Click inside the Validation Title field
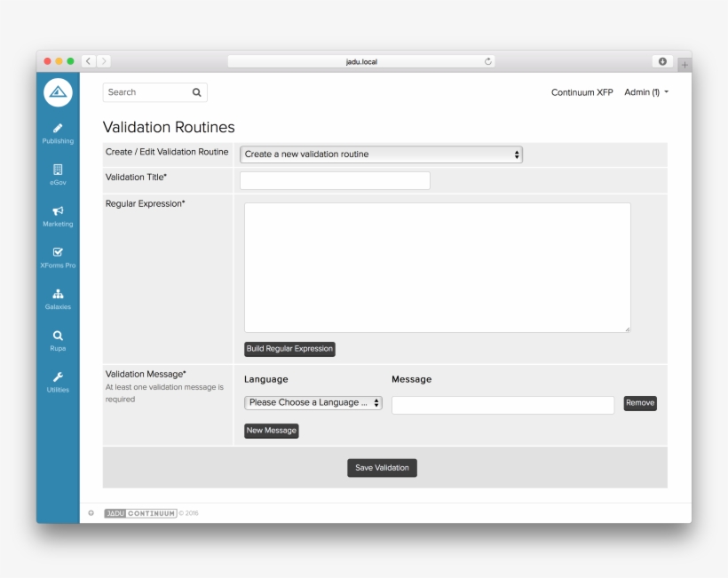Image resolution: width=728 pixels, height=578 pixels. (x=334, y=179)
